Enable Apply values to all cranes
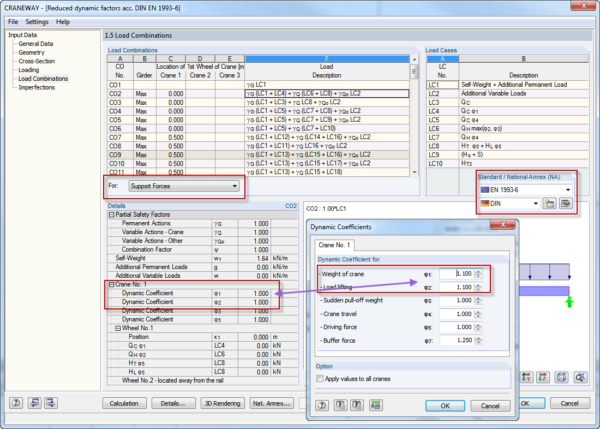This screenshot has height=429, width=600. (319, 380)
